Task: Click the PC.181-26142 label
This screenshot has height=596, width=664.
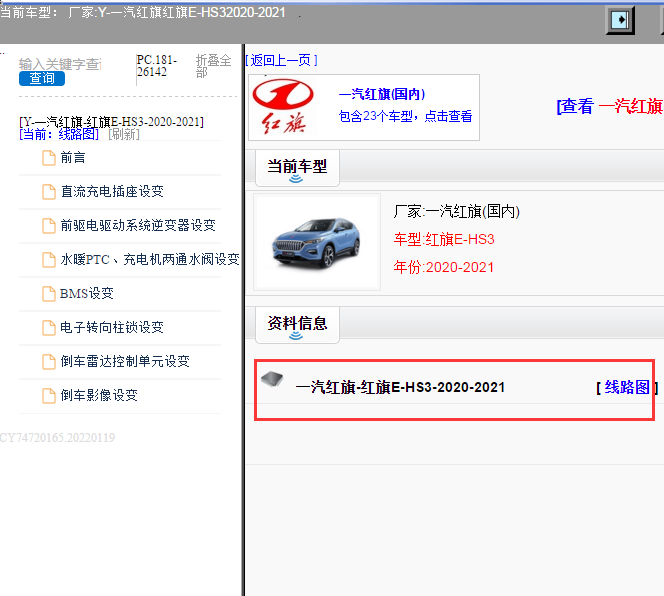Action: coord(157,66)
